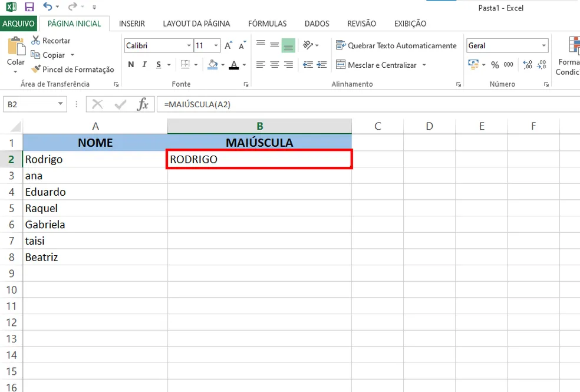This screenshot has height=392, width=580.
Task: Expand the Geral number format dropdown
Action: coord(543,45)
